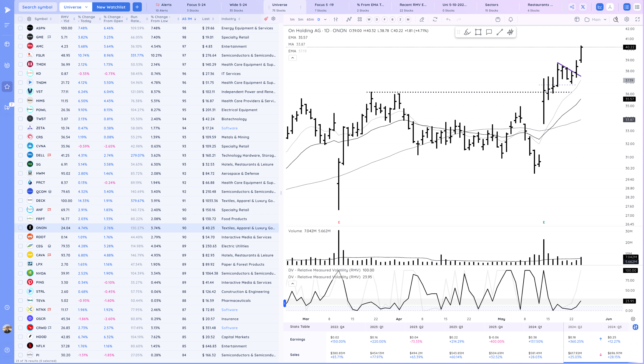
Task: Create an alert with the bell icon
Action: [511, 19]
